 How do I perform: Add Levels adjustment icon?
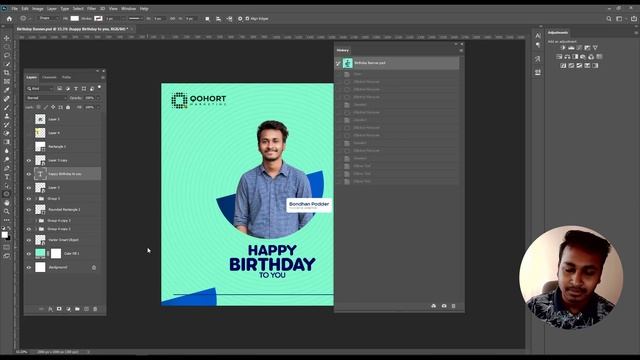[x=571, y=48]
